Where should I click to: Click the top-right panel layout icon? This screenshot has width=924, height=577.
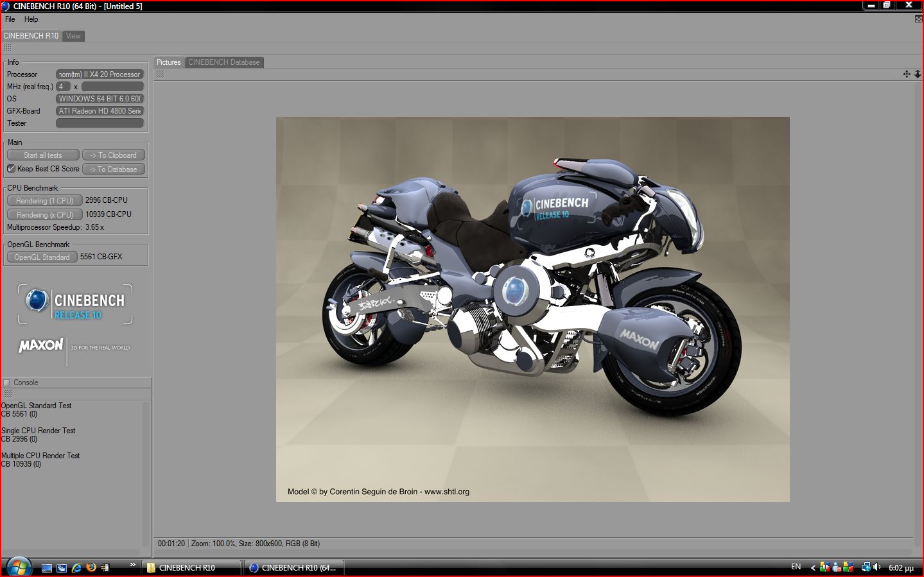918,19
